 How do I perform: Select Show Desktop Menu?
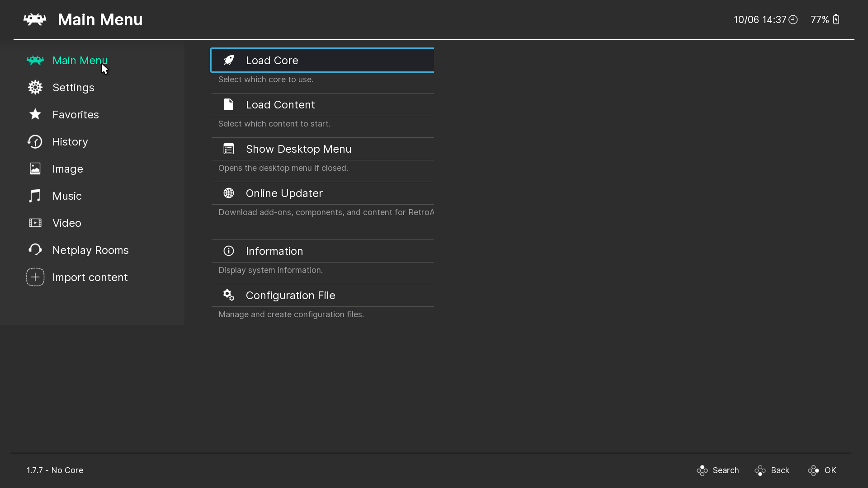[x=298, y=149]
